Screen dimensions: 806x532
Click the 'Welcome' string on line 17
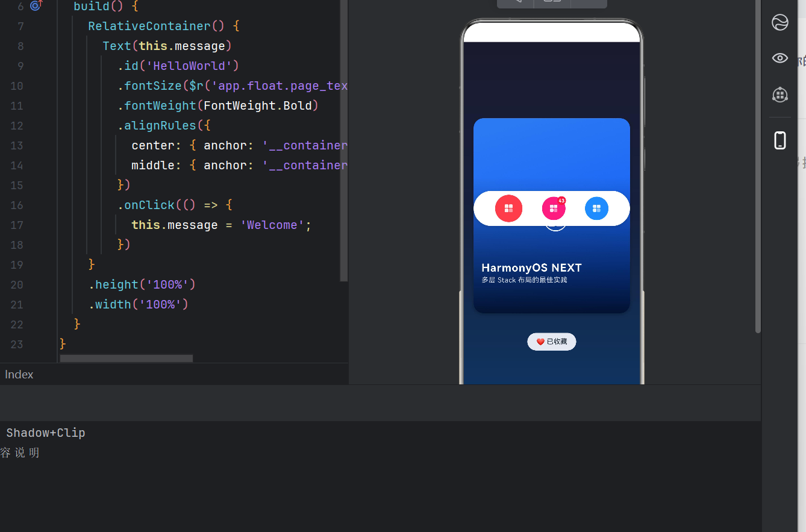point(272,225)
